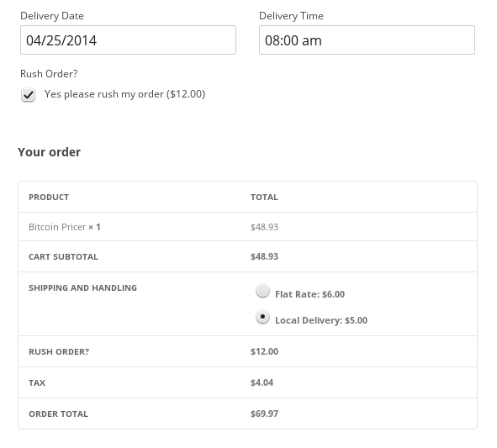Click the Delivery Time label
This screenshot has width=497, height=448.
pyautogui.click(x=291, y=16)
